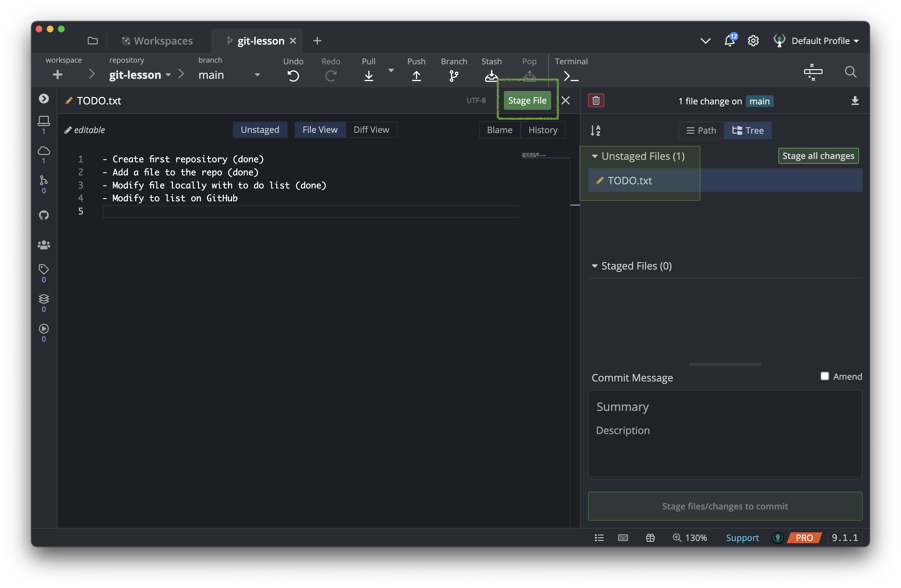Open the main branch dropdown

(229, 75)
